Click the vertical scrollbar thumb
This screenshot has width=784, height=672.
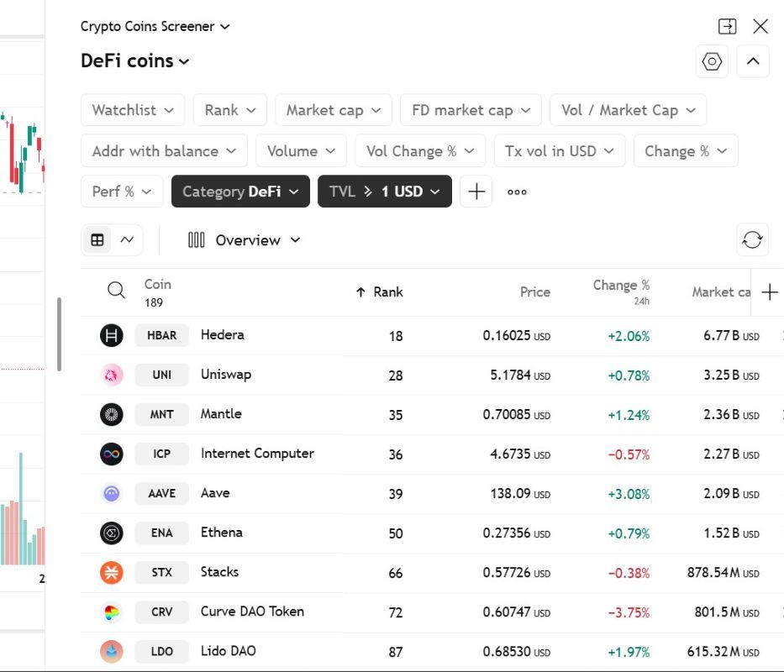tap(59, 334)
